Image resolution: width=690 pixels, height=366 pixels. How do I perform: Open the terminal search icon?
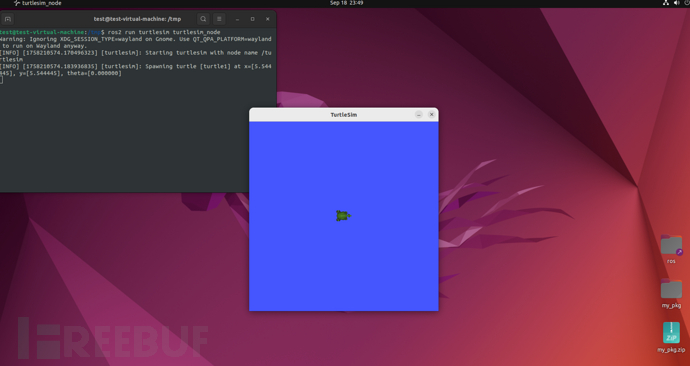[203, 19]
